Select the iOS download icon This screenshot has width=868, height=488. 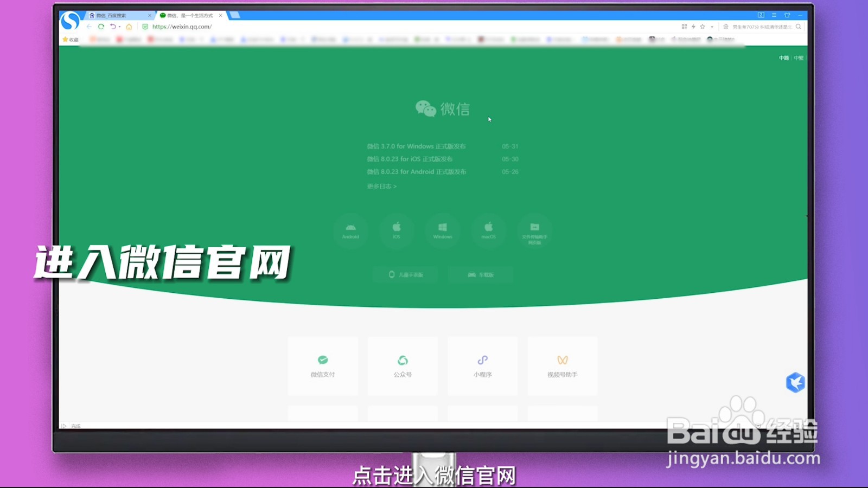(397, 230)
